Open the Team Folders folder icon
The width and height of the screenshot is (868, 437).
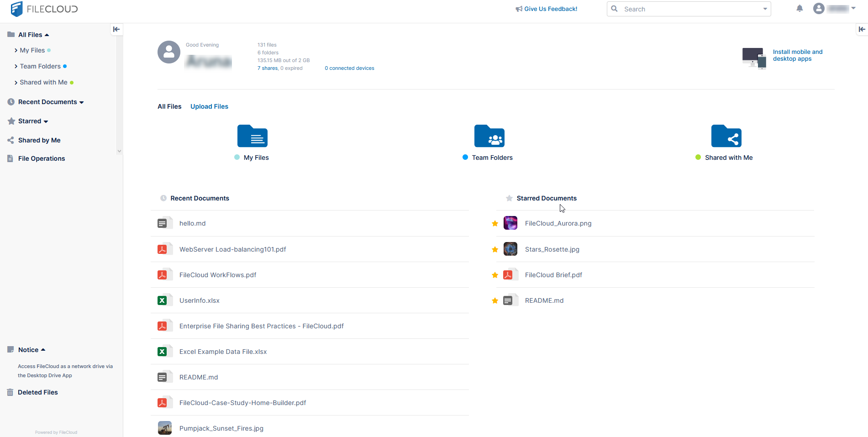point(489,136)
